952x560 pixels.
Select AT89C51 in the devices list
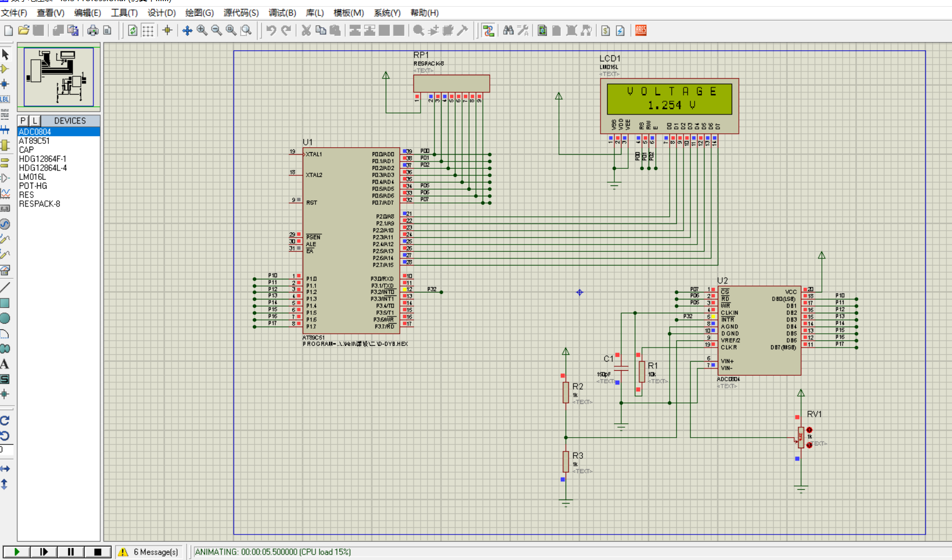coord(34,141)
